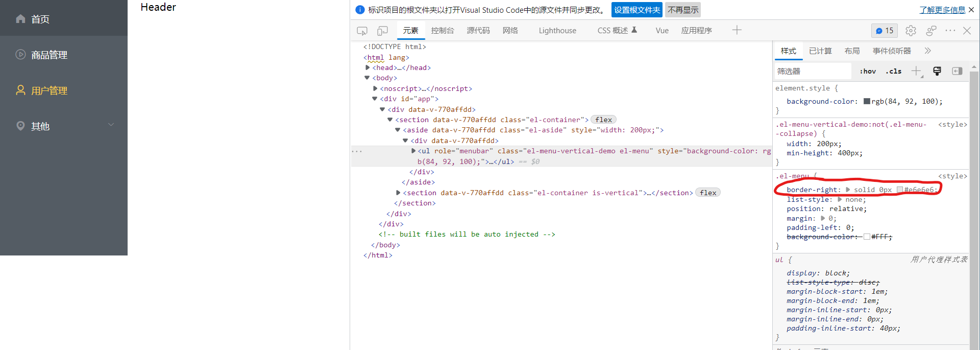Toggle the .cls class editor
Viewport: 980px width, 350px height.
pos(893,71)
